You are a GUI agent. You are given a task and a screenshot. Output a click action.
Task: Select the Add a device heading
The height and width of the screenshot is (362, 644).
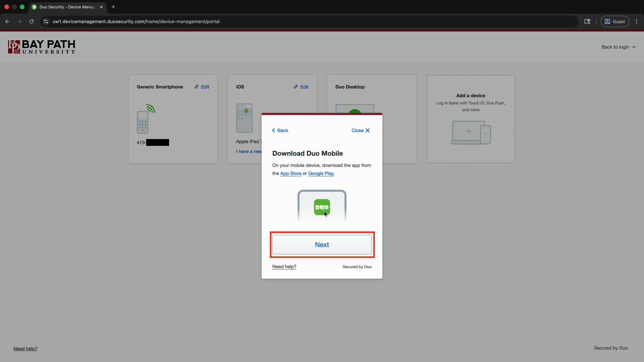coord(471,96)
